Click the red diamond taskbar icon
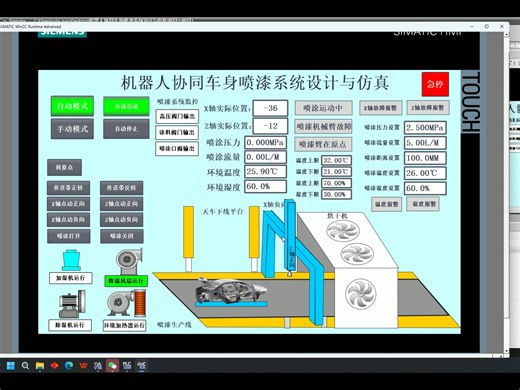Image resolution: width=520 pixels, height=390 pixels. (x=54, y=366)
